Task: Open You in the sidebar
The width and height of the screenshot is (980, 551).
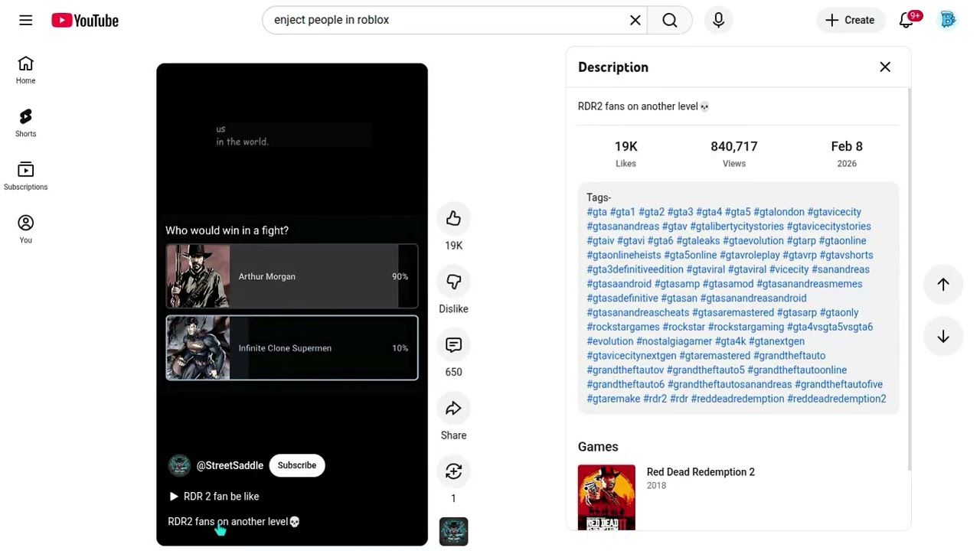Action: coord(25,229)
